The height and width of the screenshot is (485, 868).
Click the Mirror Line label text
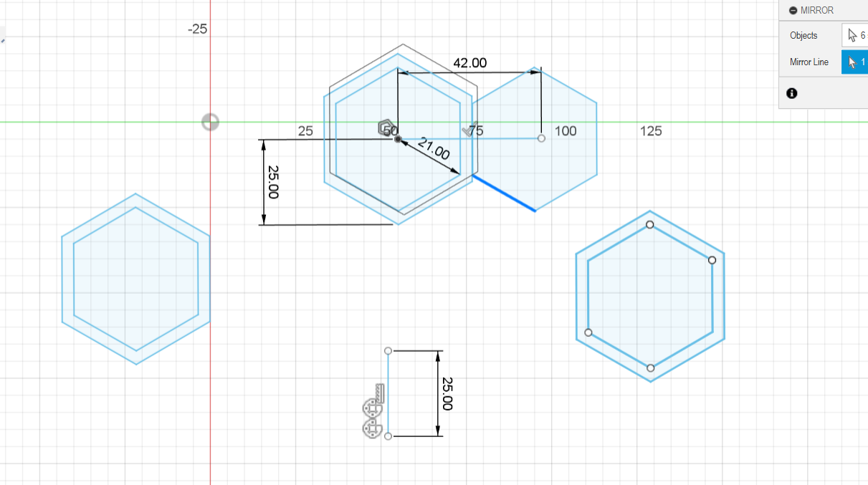(809, 62)
